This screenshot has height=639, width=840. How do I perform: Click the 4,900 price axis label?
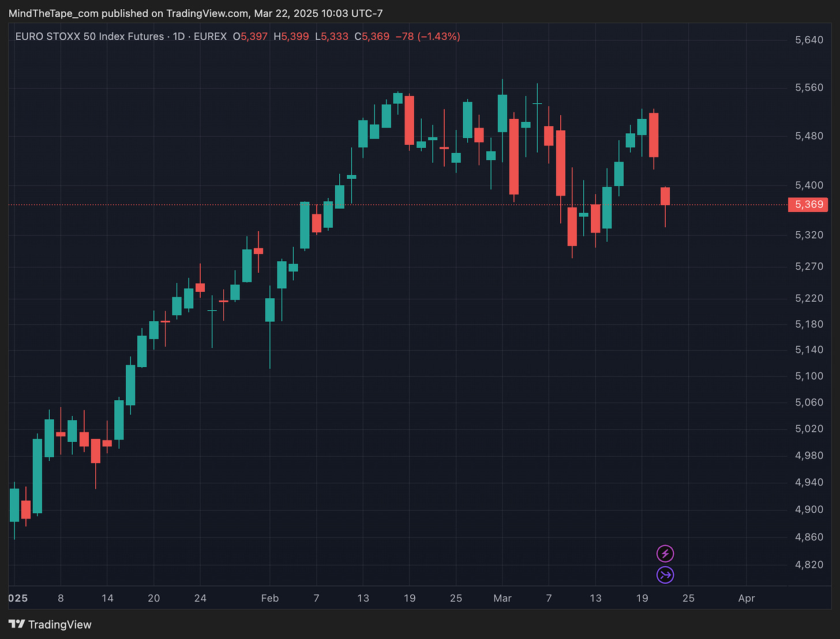point(809,509)
